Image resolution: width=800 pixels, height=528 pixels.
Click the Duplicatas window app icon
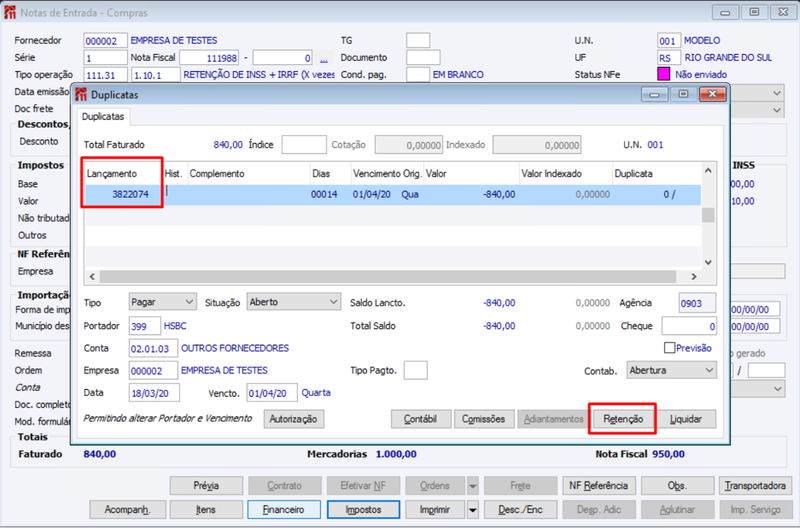point(81,94)
